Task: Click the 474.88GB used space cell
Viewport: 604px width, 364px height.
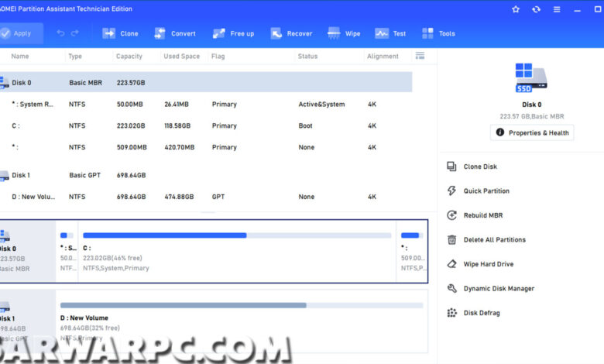Action: pos(179,197)
